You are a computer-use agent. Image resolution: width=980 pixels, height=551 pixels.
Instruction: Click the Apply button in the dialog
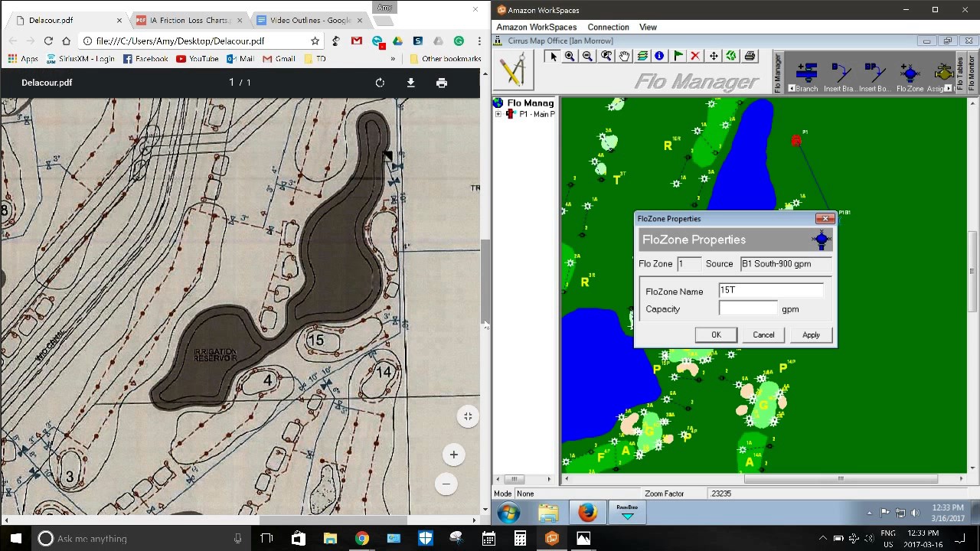click(x=811, y=335)
